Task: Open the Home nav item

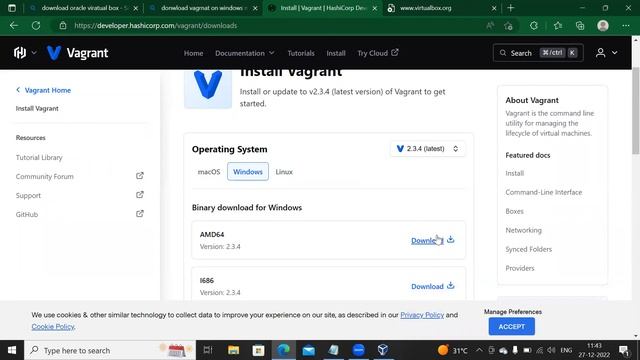Action: click(193, 53)
